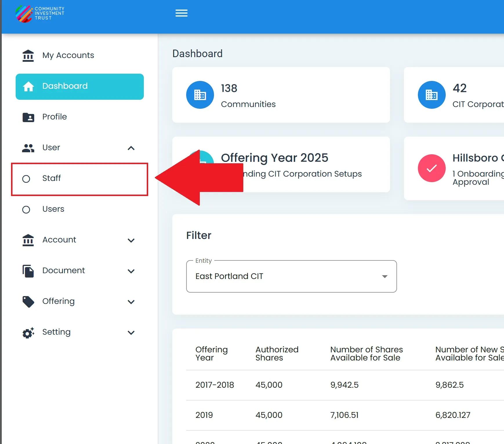Screen dimensions: 504x444
Task: Open the 138 Communities card
Action: [281, 95]
